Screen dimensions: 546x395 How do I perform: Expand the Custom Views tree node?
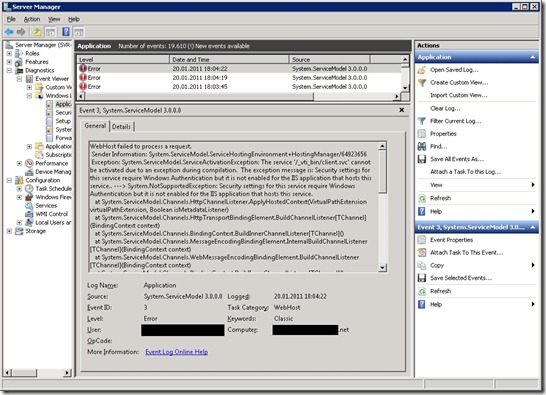[30, 87]
